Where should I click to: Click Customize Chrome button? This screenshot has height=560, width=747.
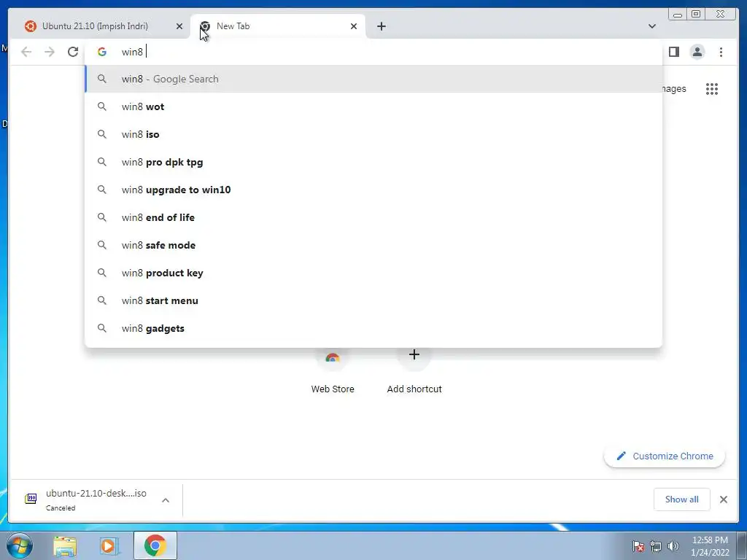pos(665,456)
